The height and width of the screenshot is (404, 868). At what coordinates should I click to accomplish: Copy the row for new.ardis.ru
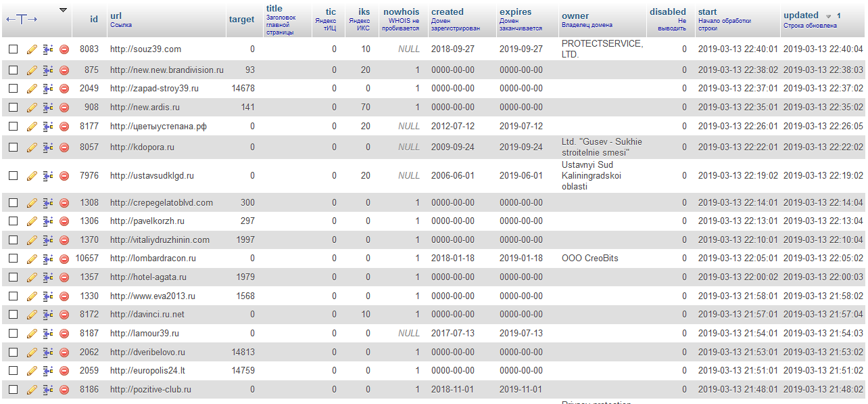[48, 107]
